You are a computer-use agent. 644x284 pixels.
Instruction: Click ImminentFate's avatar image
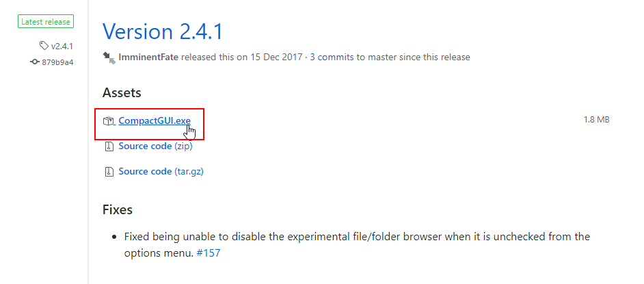point(108,57)
